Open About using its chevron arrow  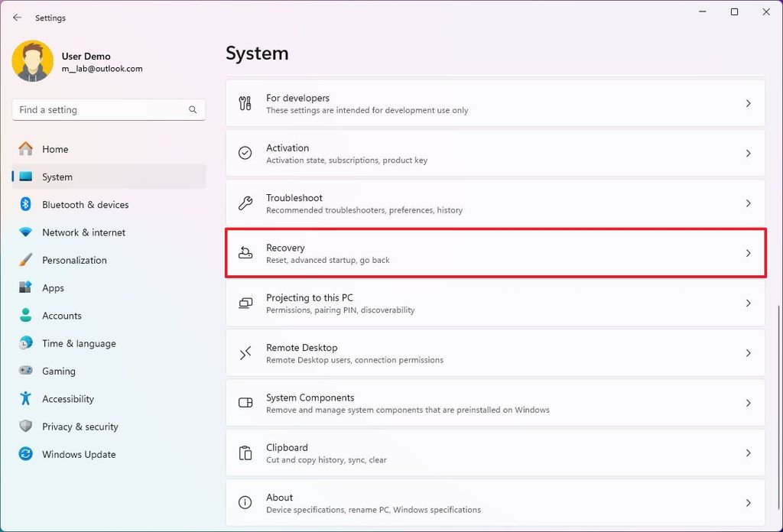pos(748,502)
